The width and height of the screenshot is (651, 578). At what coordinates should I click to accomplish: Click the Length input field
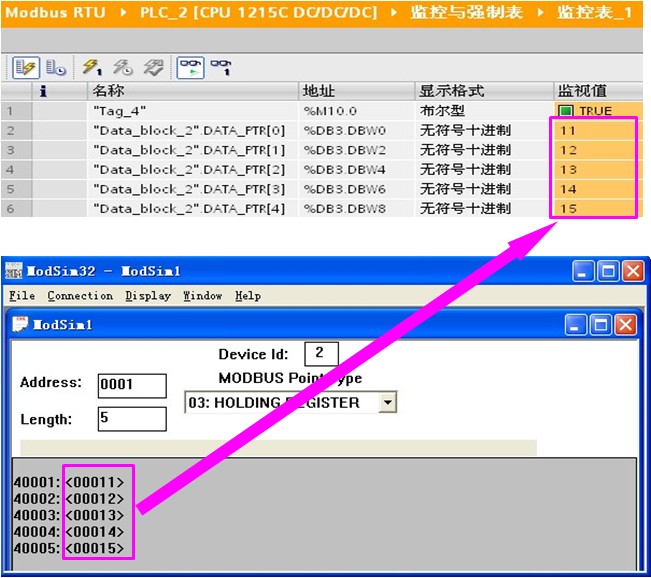(x=132, y=419)
